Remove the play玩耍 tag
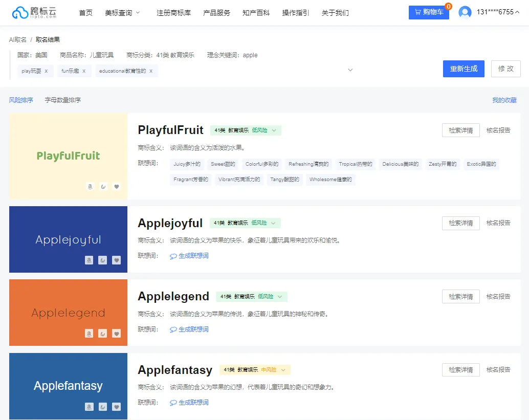This screenshot has height=420, width=529. point(46,71)
